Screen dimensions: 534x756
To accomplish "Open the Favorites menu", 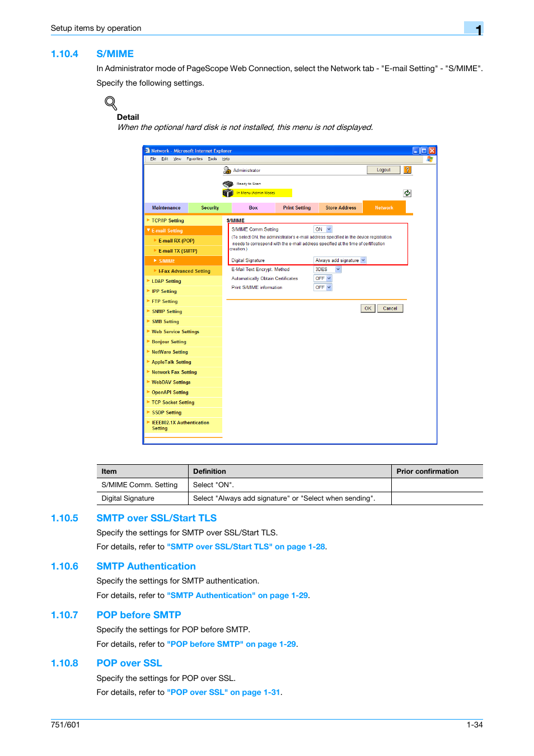I will 195,159.
